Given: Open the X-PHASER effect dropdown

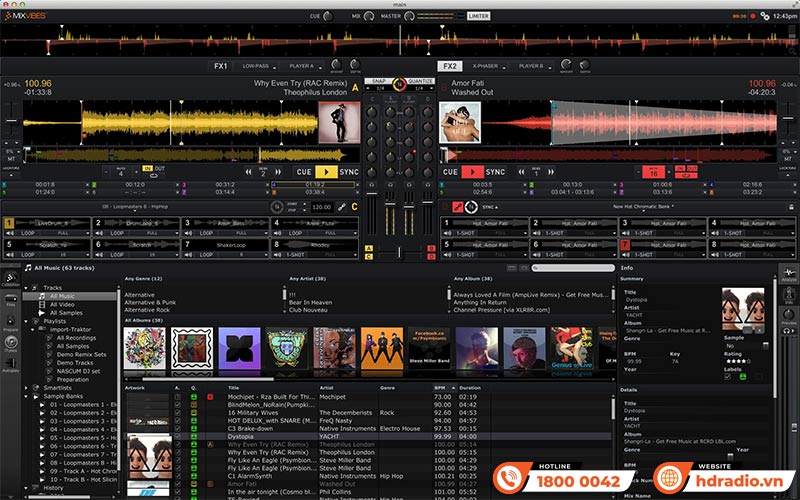Looking at the screenshot, I should (x=488, y=66).
